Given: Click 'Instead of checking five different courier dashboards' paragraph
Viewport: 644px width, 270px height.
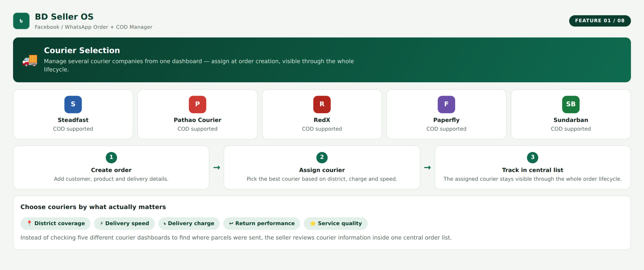Looking at the screenshot, I should (236, 238).
